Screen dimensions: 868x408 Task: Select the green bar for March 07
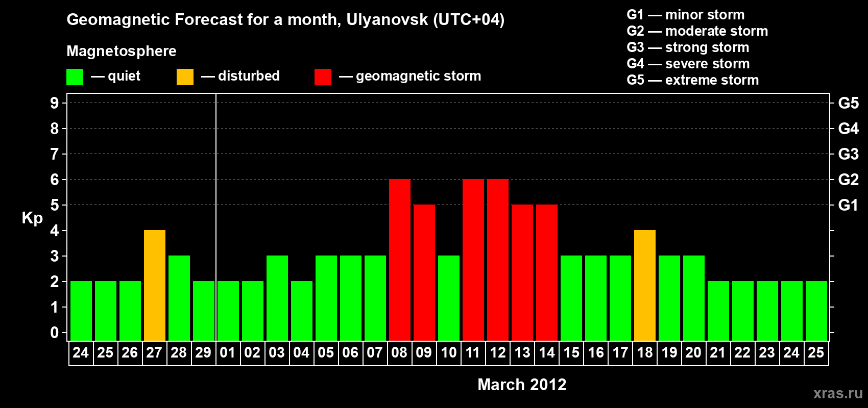point(375,298)
